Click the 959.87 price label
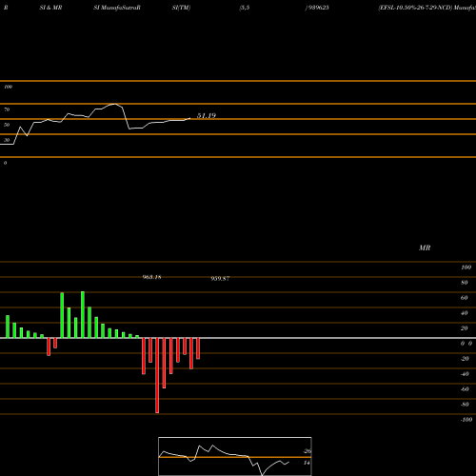This screenshot has height=476, width=476. point(220,279)
